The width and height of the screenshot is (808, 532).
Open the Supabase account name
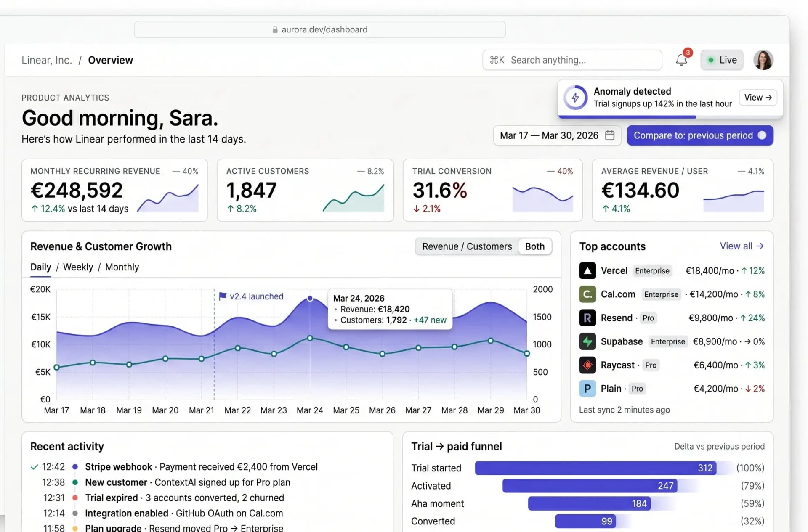point(622,341)
